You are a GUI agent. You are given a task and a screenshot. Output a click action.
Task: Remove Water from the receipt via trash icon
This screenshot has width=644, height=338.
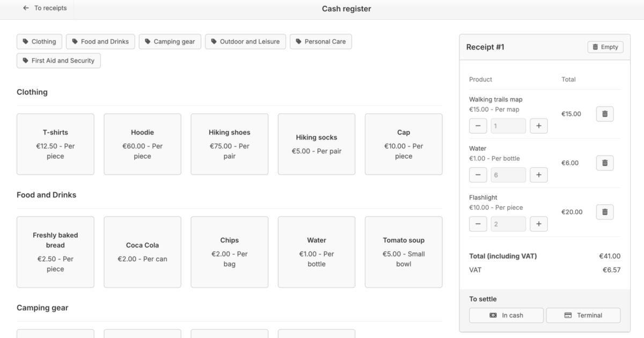coord(605,163)
